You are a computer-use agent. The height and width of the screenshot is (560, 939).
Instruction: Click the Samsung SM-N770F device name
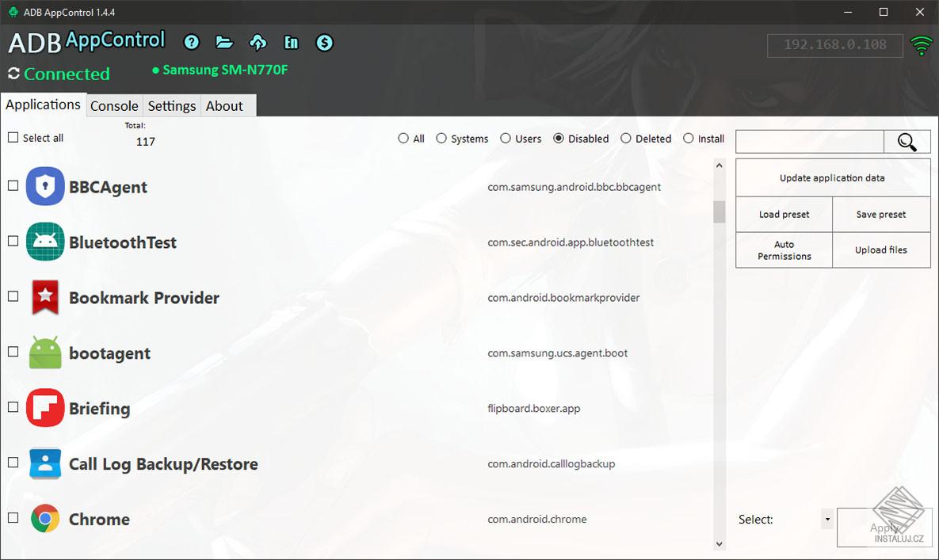coord(225,70)
